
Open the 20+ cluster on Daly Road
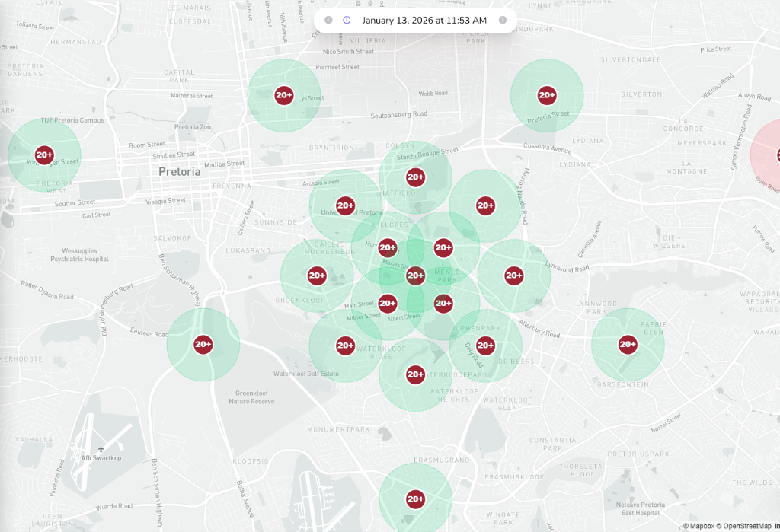point(485,346)
